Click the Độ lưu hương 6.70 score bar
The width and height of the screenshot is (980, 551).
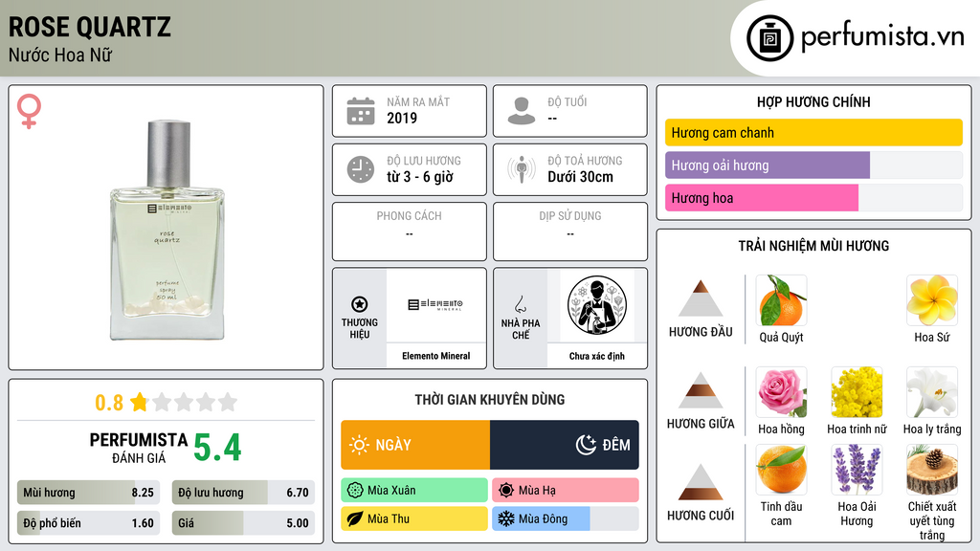point(243,493)
